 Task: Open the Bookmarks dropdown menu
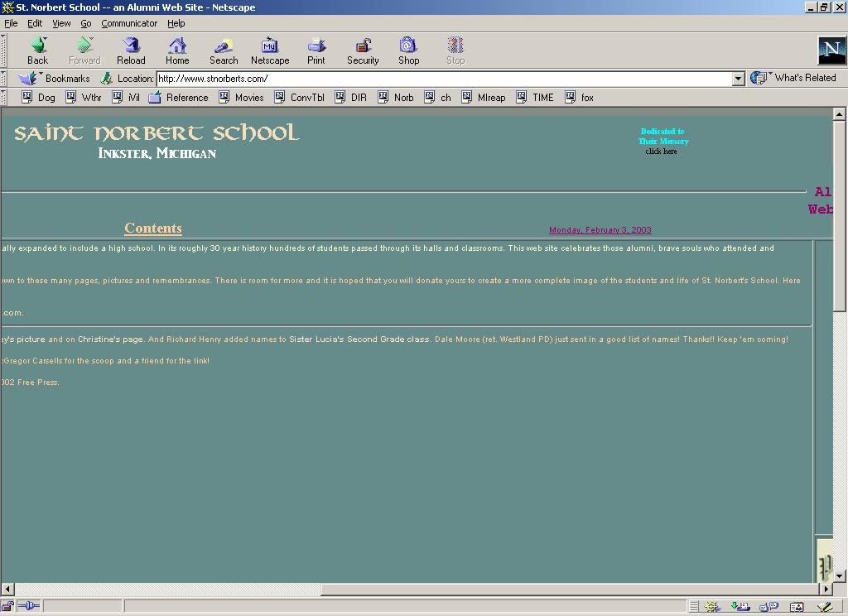[56, 79]
